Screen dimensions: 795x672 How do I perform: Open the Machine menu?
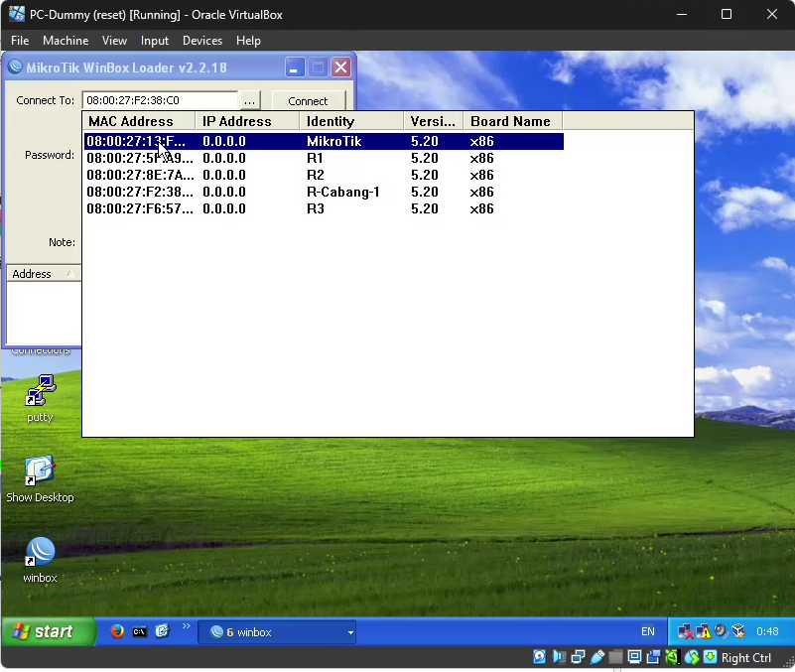point(66,41)
